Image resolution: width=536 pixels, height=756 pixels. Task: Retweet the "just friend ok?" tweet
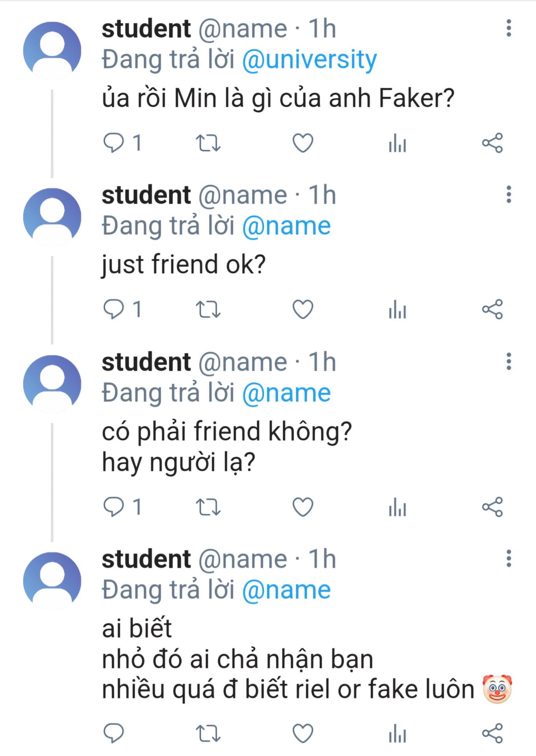(x=208, y=309)
